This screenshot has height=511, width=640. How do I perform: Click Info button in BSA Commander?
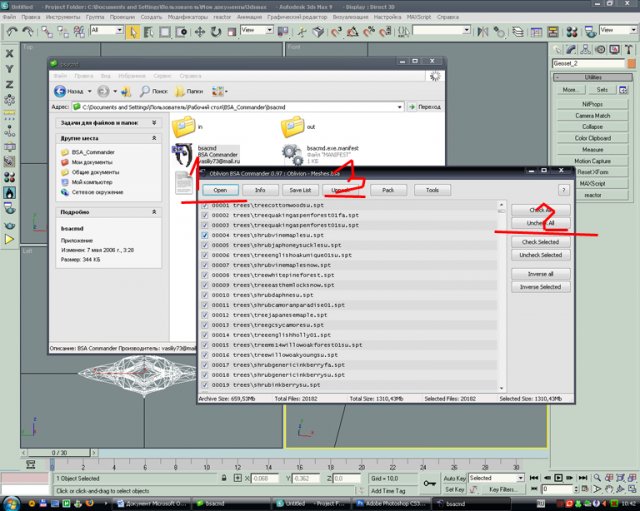point(260,190)
